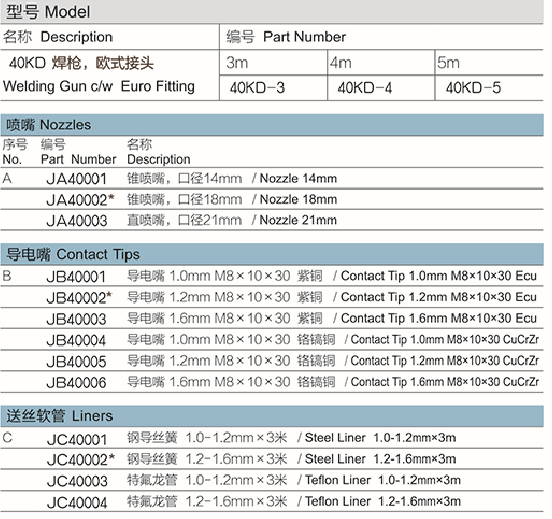Select part number JB40006
Viewport: 552px width, 519px height.
click(76, 382)
